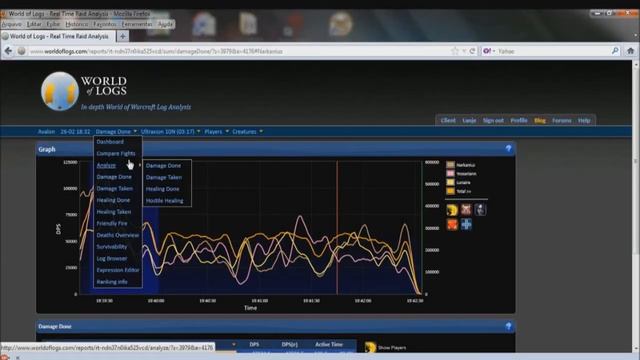The height and width of the screenshot is (360, 640).
Task: Click the Narkamus legend color swatch
Action: [450, 165]
